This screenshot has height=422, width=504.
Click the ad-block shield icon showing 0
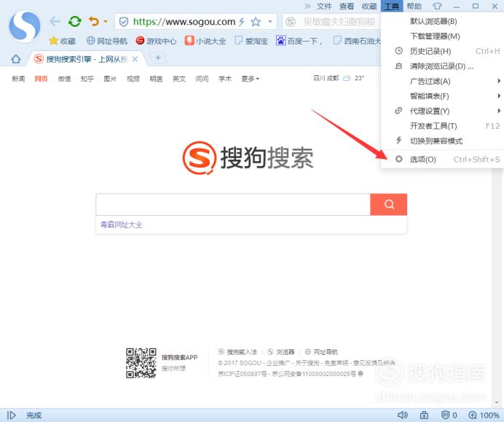(x=449, y=415)
